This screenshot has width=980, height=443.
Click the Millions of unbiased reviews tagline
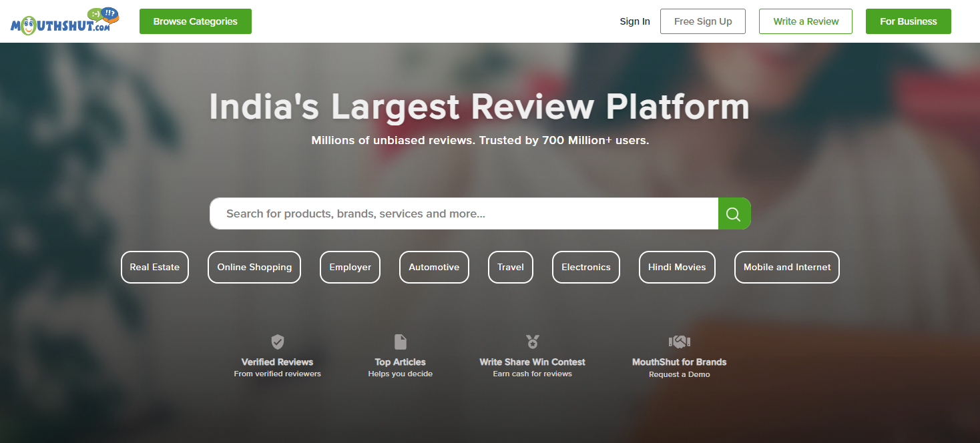(480, 141)
